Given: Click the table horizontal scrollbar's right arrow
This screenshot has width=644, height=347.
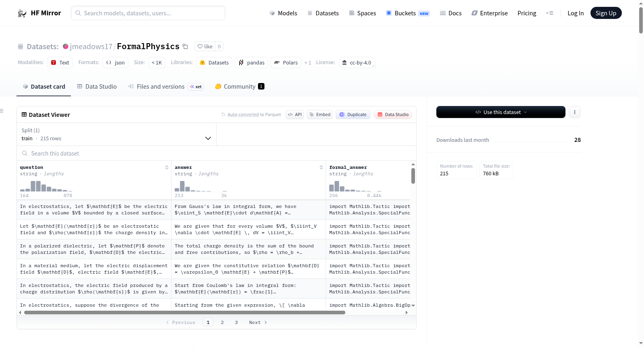Looking at the screenshot, I should click(407, 312).
